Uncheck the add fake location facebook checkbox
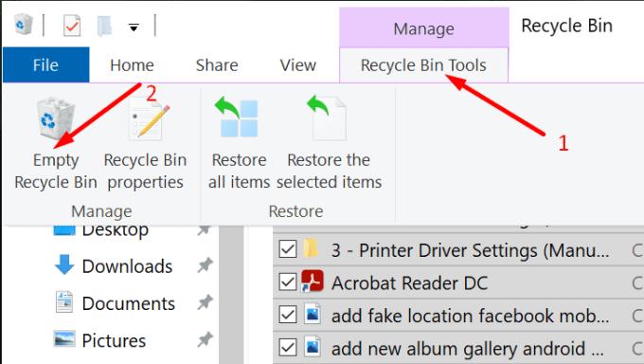Screen dimensions: 644x364 (x=288, y=315)
